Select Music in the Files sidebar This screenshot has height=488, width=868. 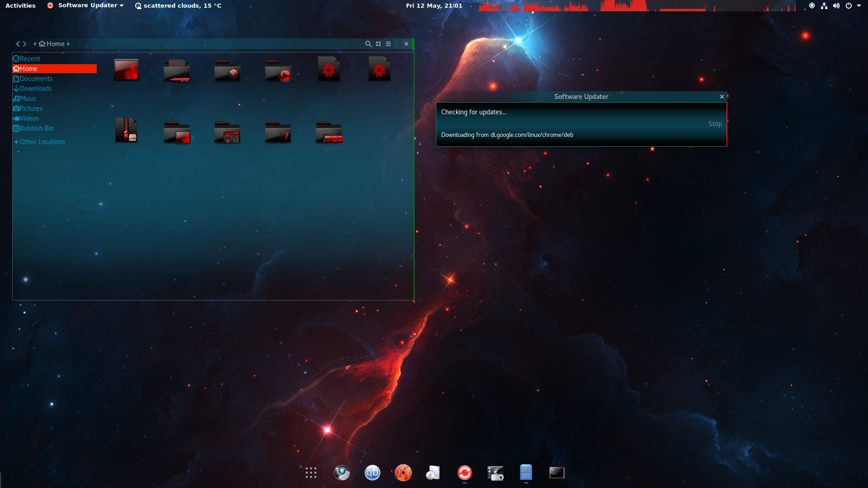click(x=54, y=99)
